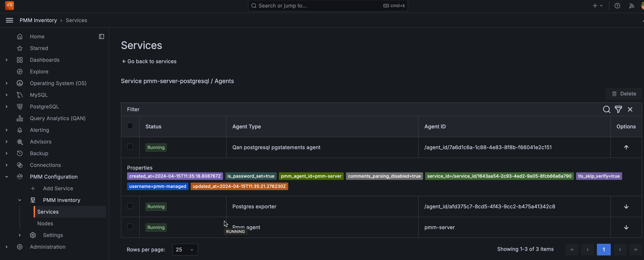Viewport: 644px width, 260px height.
Task: Check the select-all checkbox in table header
Action: pyautogui.click(x=130, y=126)
